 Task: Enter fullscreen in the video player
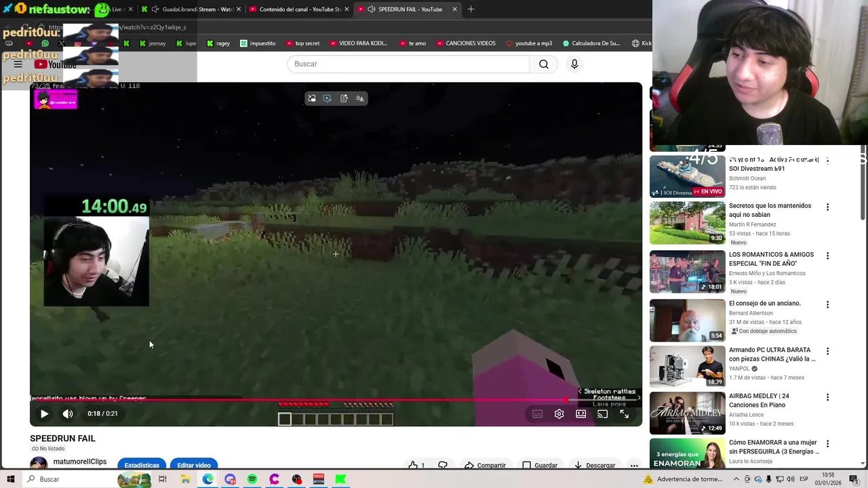click(x=624, y=413)
